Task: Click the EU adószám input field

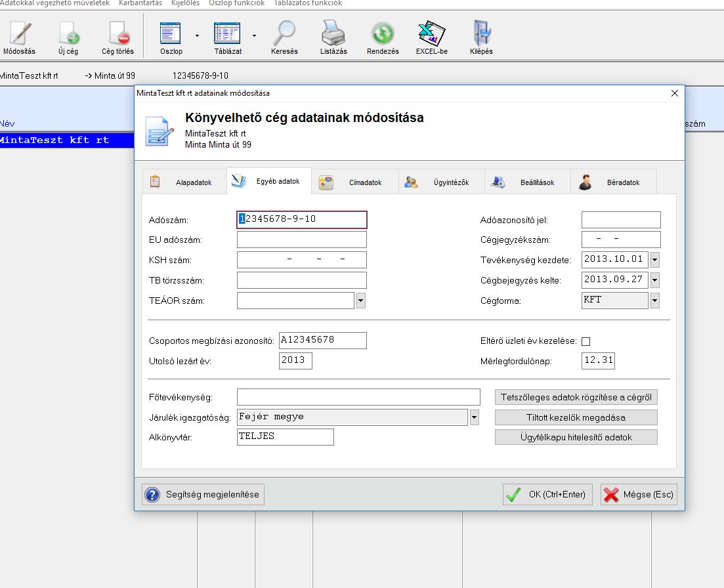Action: [302, 240]
